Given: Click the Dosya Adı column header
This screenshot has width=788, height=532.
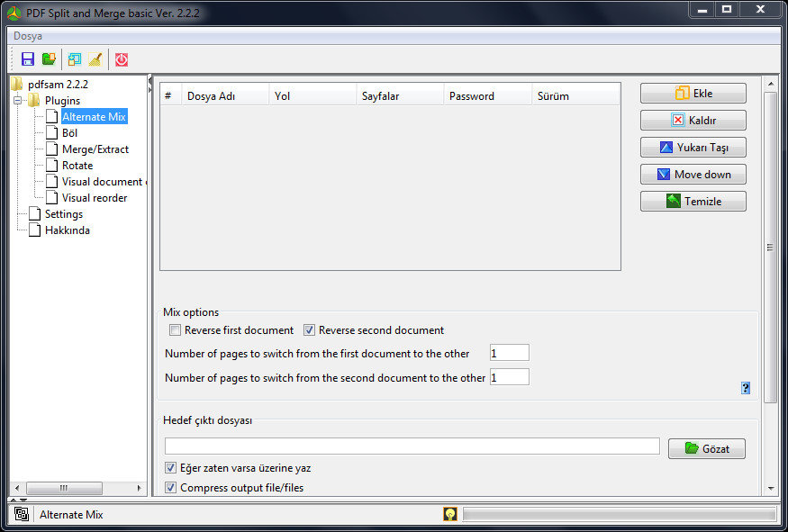Looking at the screenshot, I should point(225,96).
